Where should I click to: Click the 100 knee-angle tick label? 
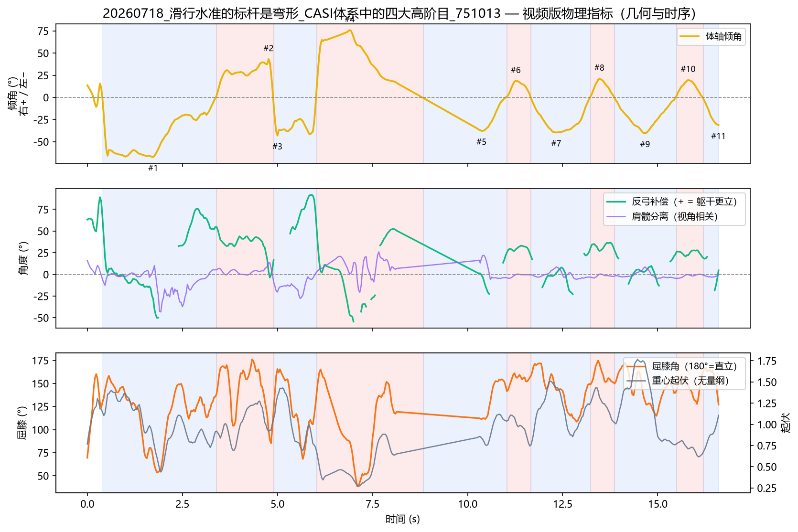[41, 430]
